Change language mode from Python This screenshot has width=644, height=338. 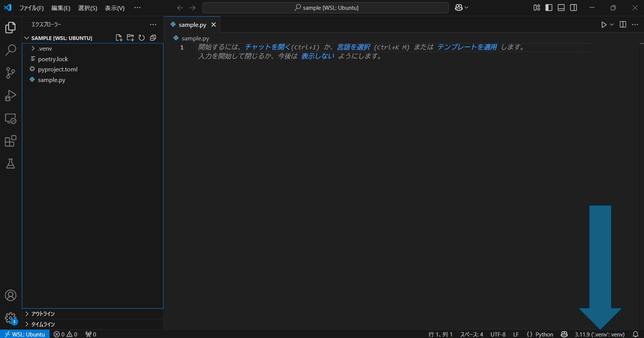[x=544, y=334]
